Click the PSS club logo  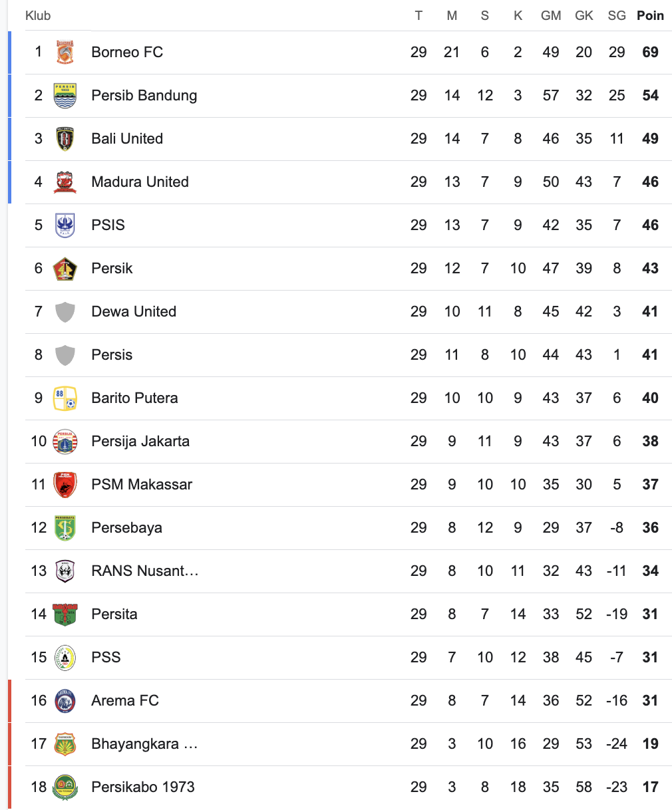(65, 657)
